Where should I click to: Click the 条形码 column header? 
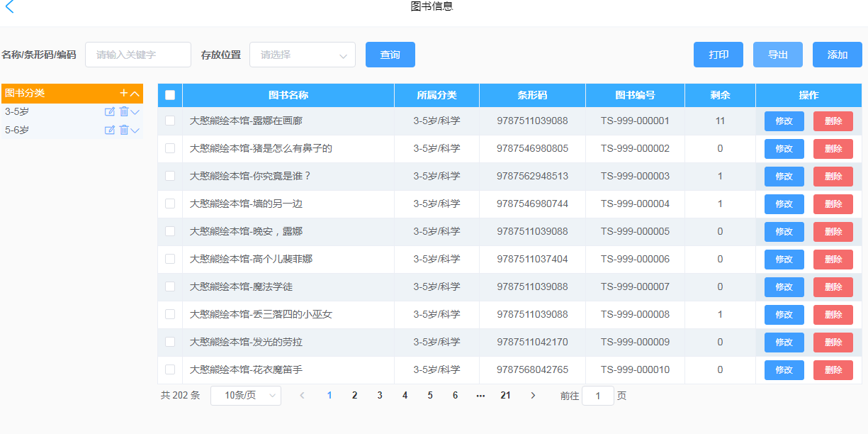tap(533, 95)
